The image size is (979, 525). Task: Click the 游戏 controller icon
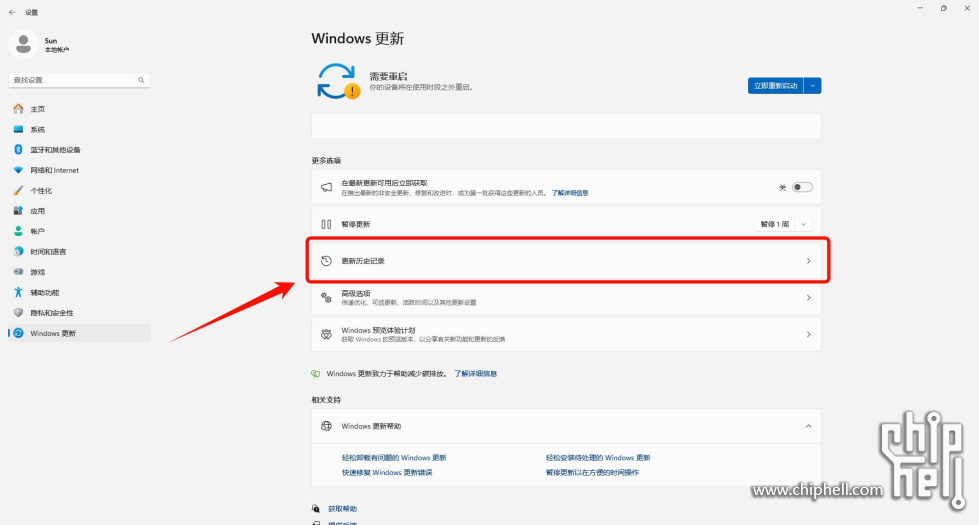coord(18,272)
